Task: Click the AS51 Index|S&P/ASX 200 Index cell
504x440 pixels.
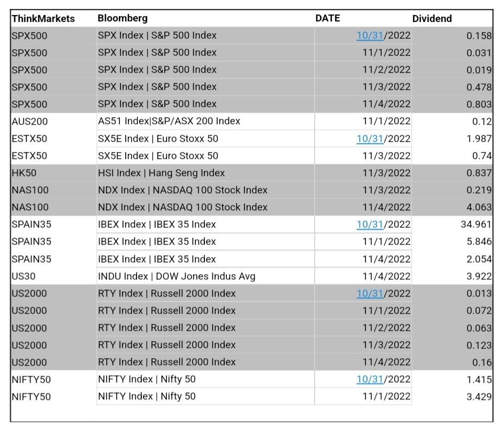Action: 169,122
